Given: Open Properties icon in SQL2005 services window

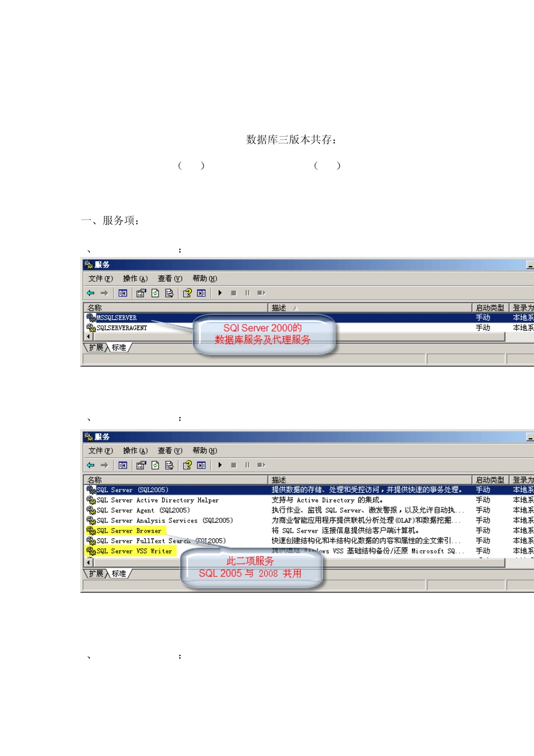Looking at the screenshot, I should tap(141, 465).
